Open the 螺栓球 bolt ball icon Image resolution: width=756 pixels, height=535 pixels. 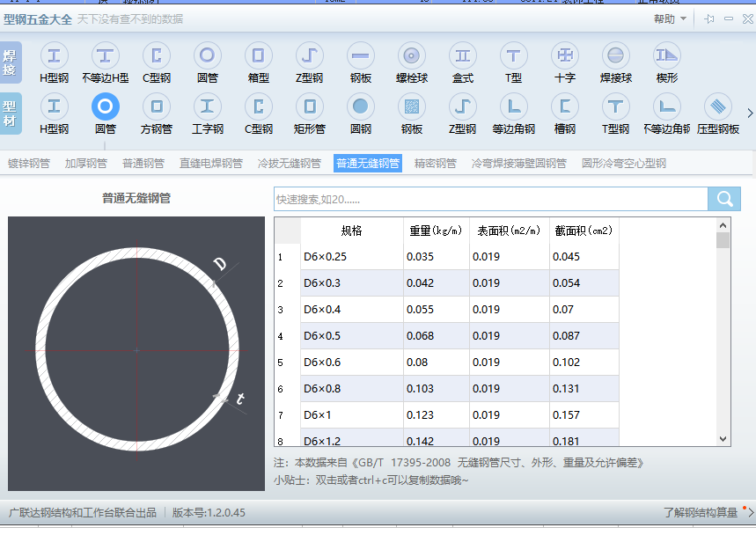[411, 56]
